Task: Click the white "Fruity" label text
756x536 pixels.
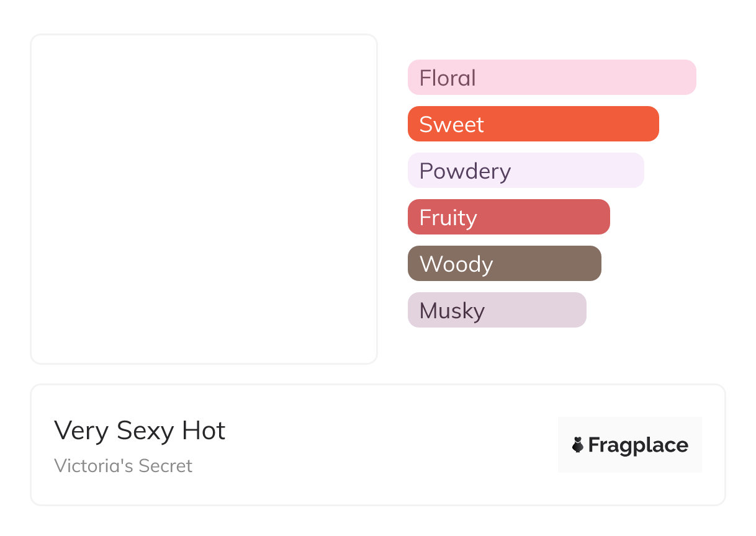Action: (x=448, y=218)
